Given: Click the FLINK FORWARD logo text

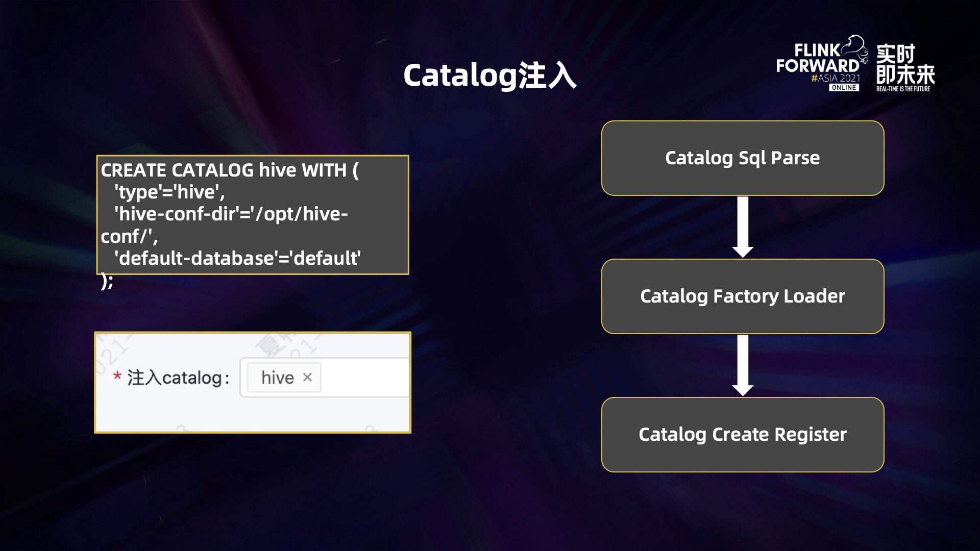Looking at the screenshot, I should coord(817,59).
